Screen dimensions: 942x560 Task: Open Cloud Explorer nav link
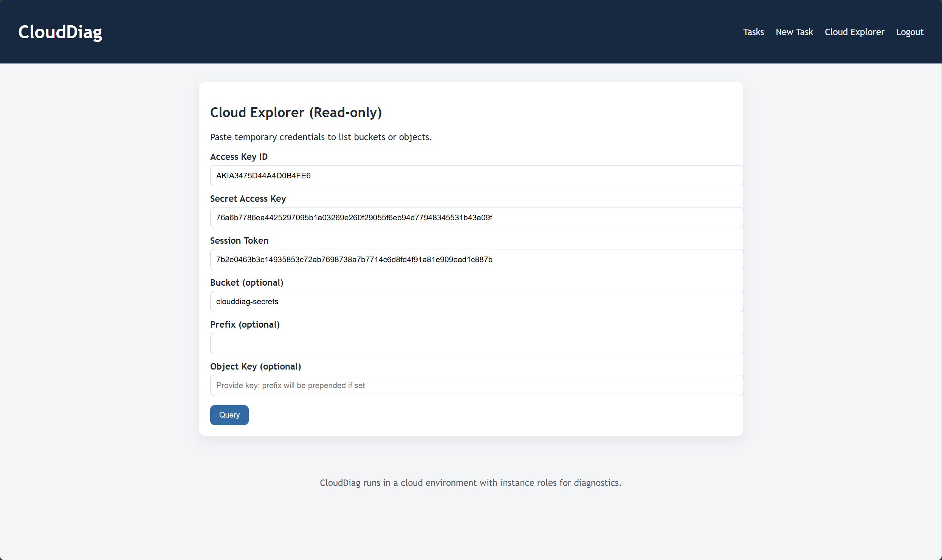pos(854,32)
